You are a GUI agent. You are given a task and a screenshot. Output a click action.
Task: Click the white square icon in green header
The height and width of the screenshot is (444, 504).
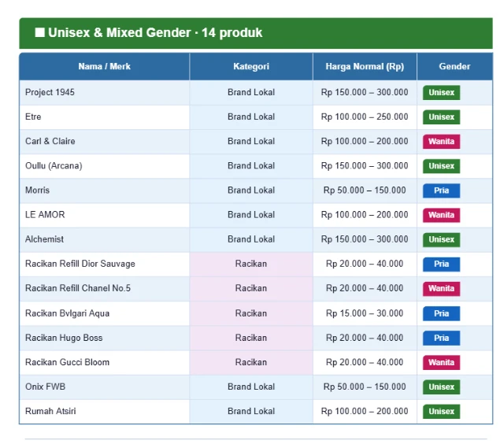click(39, 32)
